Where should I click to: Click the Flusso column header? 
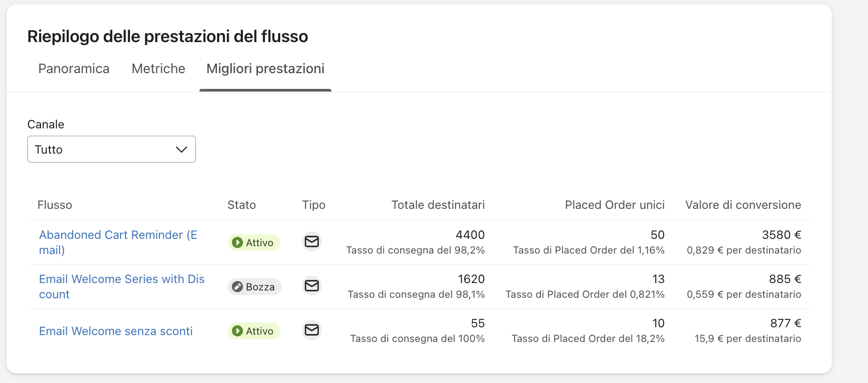click(55, 205)
